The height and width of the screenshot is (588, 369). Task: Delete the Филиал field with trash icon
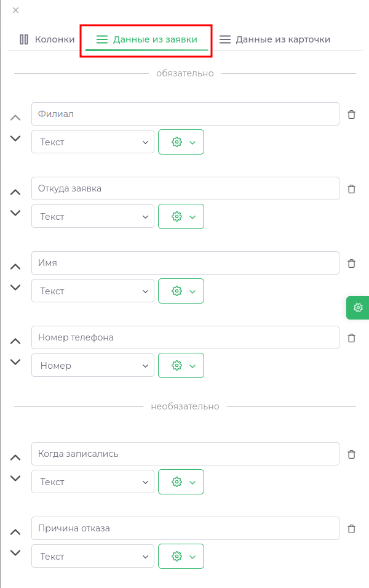click(x=352, y=115)
